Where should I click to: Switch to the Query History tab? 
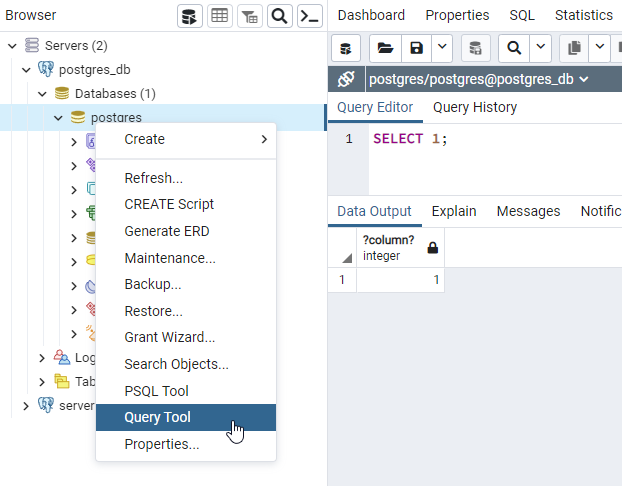point(475,107)
